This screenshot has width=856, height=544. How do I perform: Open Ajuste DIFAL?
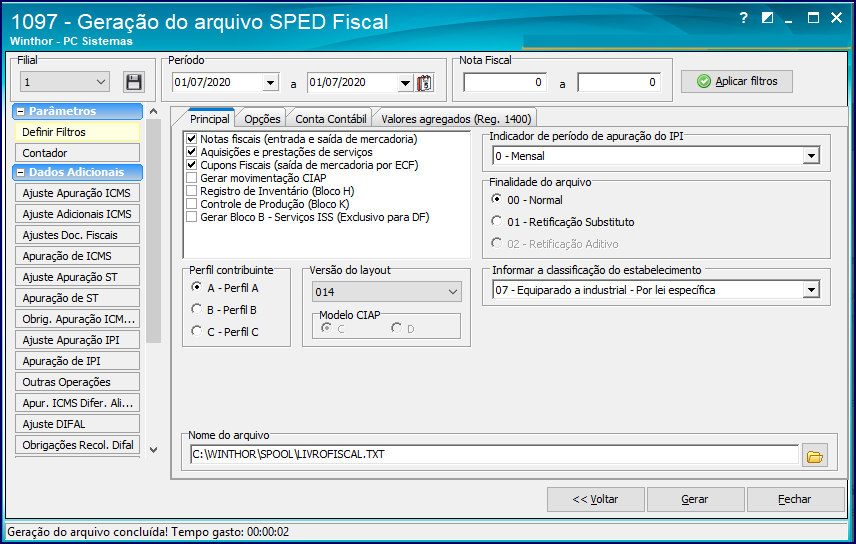77,424
